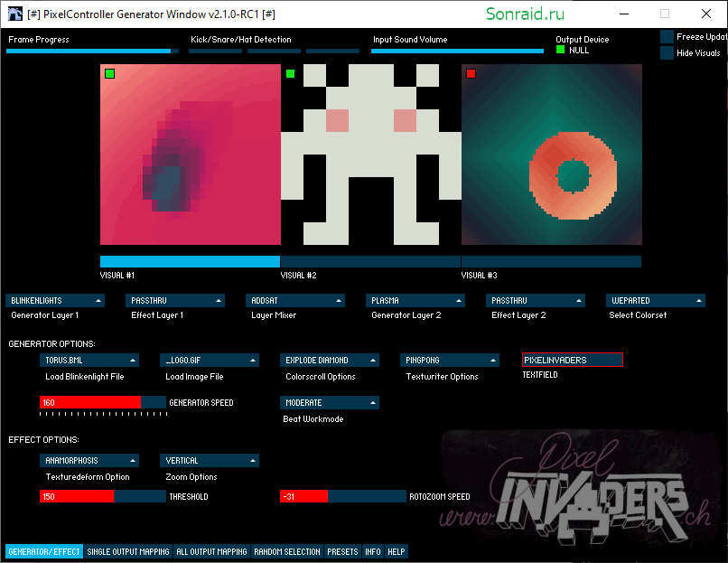
Task: Click the first Kick detection indicator bar
Action: [216, 52]
